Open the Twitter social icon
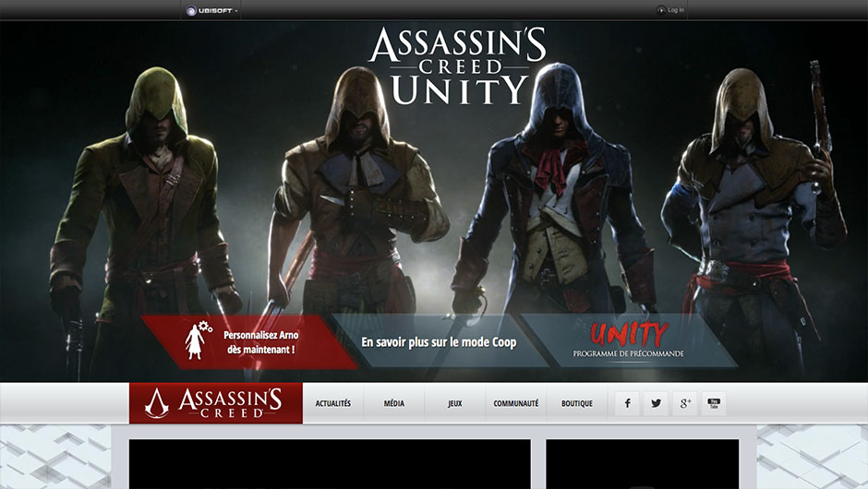This screenshot has height=489, width=868. point(656,403)
